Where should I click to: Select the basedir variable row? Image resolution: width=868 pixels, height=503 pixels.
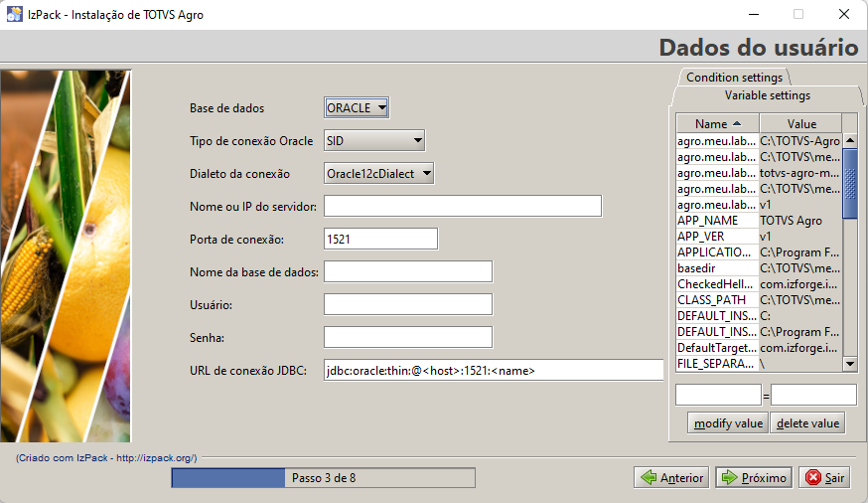click(759, 268)
